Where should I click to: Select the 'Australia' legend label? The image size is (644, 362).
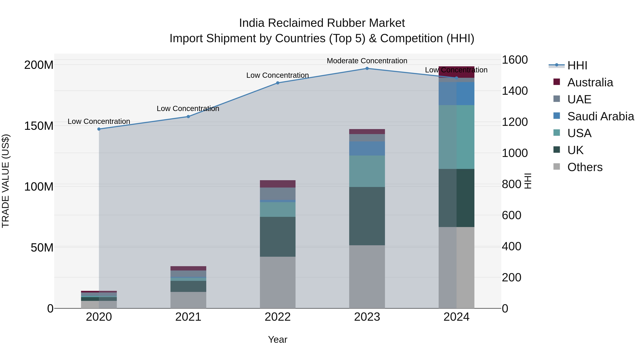590,82
